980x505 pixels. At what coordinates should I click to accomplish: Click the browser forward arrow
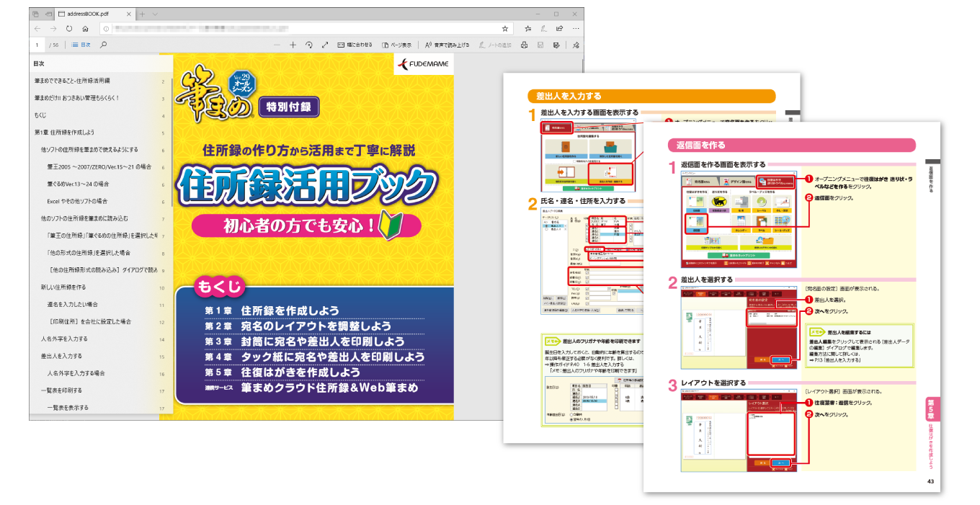[53, 29]
